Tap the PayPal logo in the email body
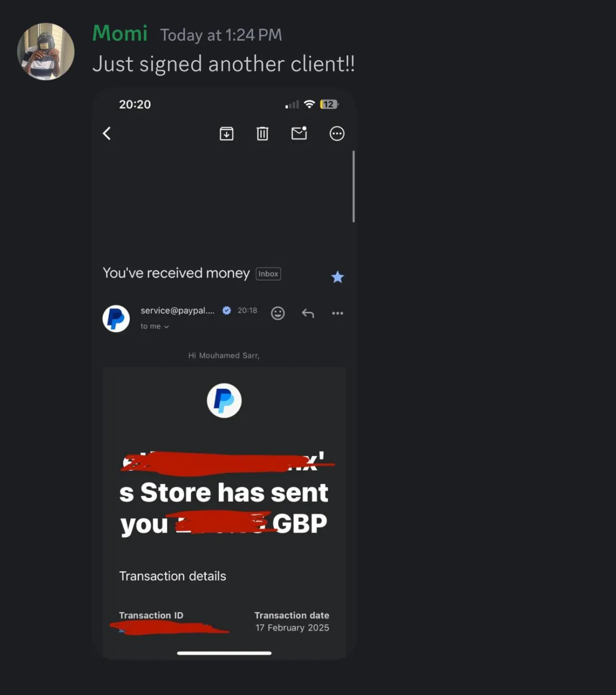The width and height of the screenshot is (616, 695). pyautogui.click(x=224, y=400)
